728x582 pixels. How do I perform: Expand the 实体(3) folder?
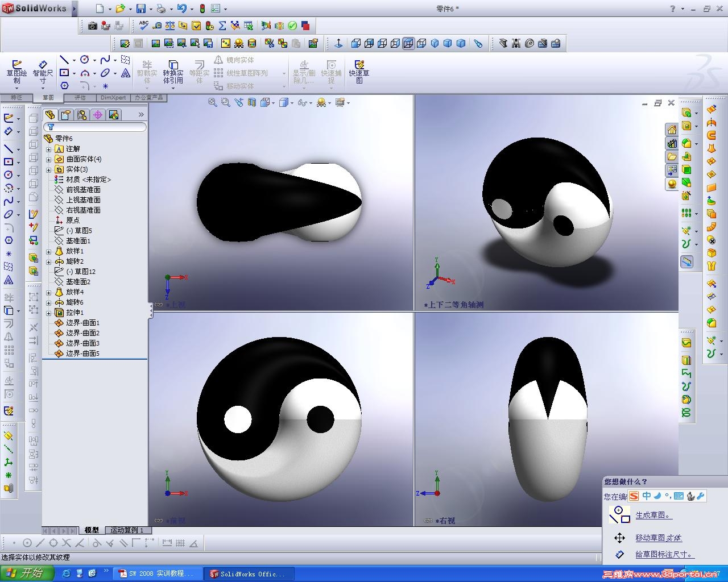49,169
